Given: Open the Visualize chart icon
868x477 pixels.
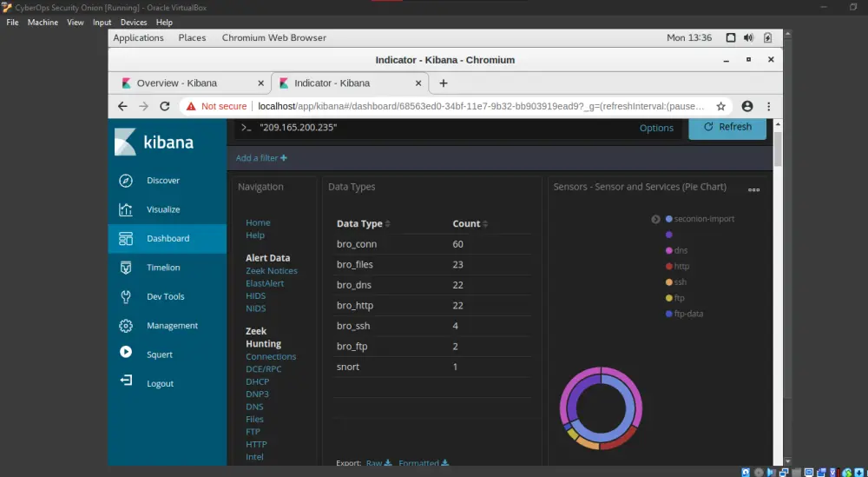Looking at the screenshot, I should point(126,209).
